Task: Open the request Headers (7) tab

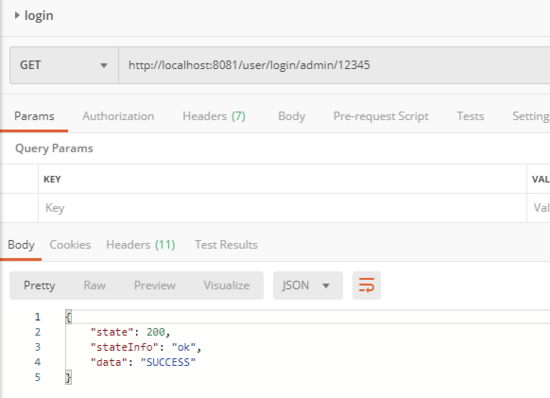Action: click(x=214, y=116)
